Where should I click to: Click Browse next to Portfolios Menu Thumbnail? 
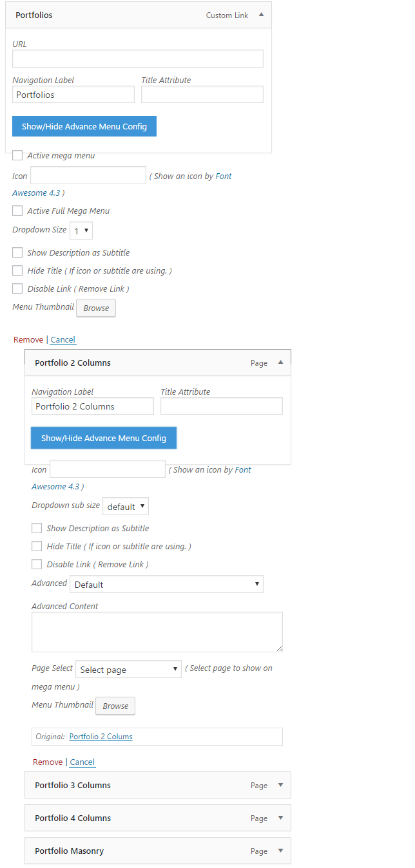[96, 308]
